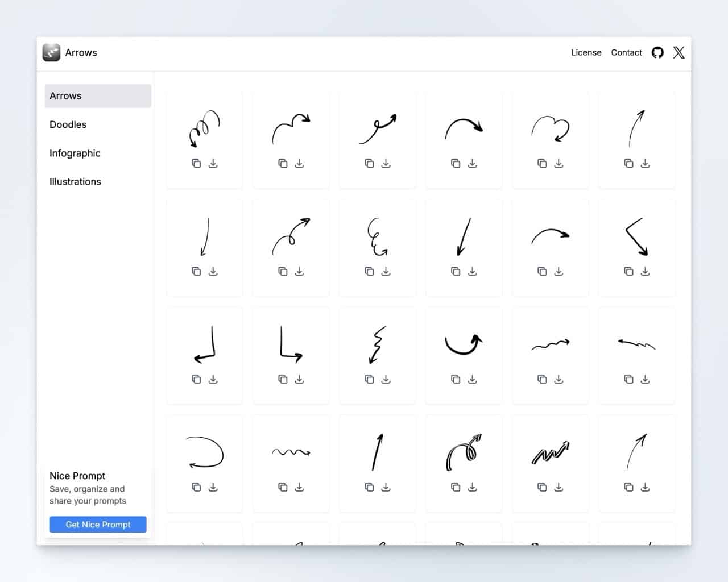Screen dimensions: 728x582
Task: Download the thin curved arrow in bottom row
Action: 646,488
